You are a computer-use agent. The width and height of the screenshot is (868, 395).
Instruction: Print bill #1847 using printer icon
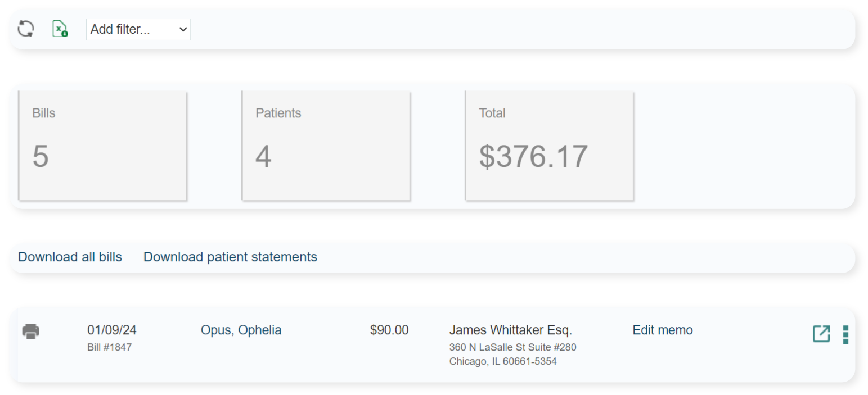31,332
